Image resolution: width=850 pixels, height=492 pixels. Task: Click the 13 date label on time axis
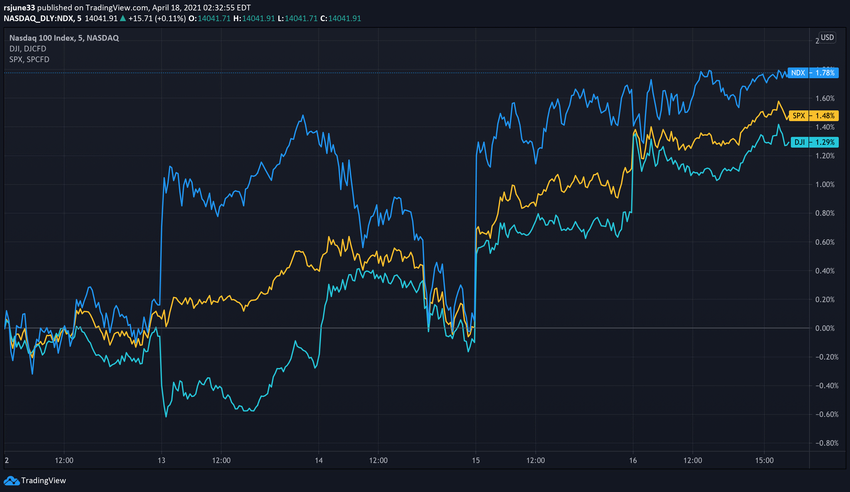[162, 461]
